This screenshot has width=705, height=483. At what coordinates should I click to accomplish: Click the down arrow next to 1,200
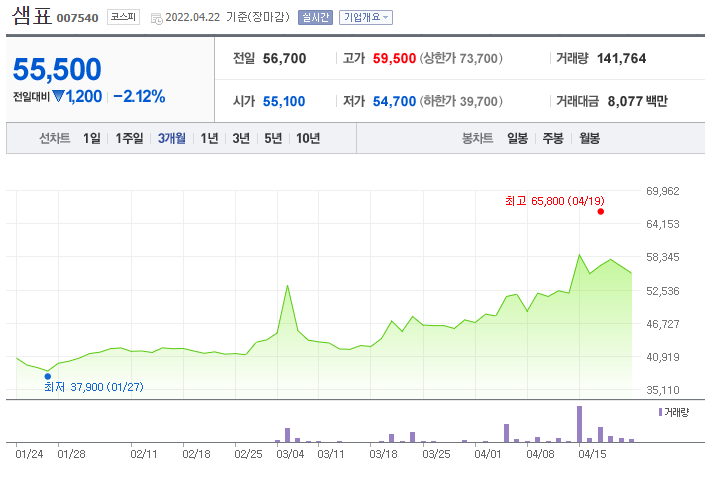[x=58, y=96]
